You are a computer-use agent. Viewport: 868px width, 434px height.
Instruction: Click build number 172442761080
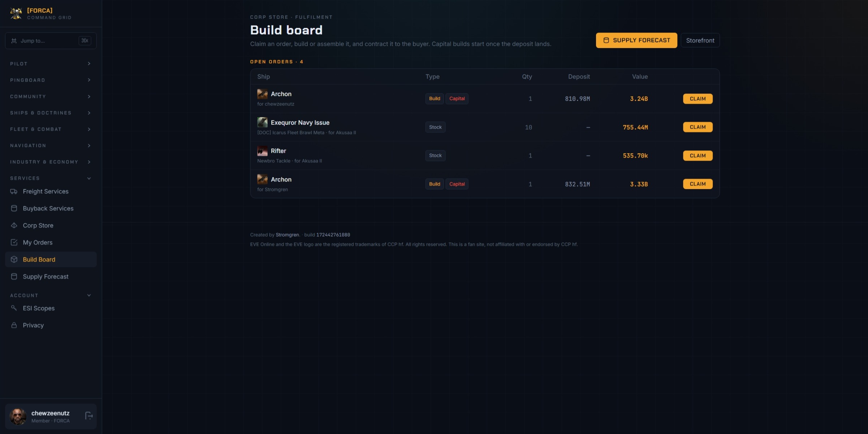point(333,235)
